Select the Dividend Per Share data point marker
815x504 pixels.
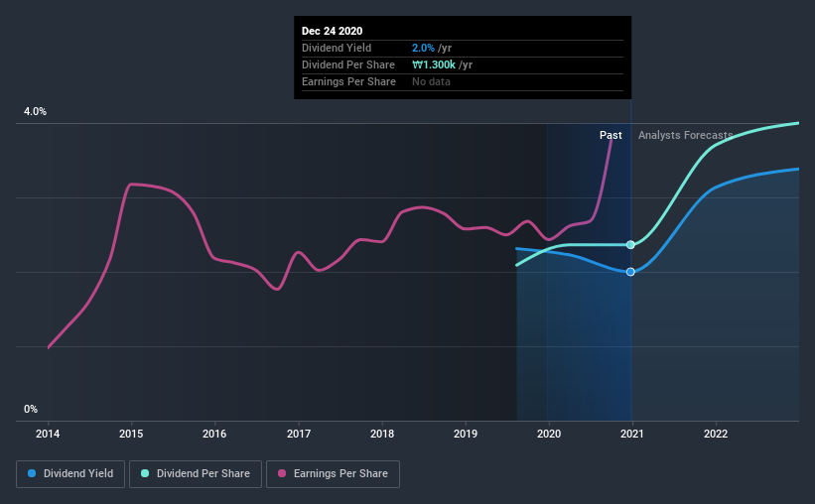pyautogui.click(x=630, y=245)
